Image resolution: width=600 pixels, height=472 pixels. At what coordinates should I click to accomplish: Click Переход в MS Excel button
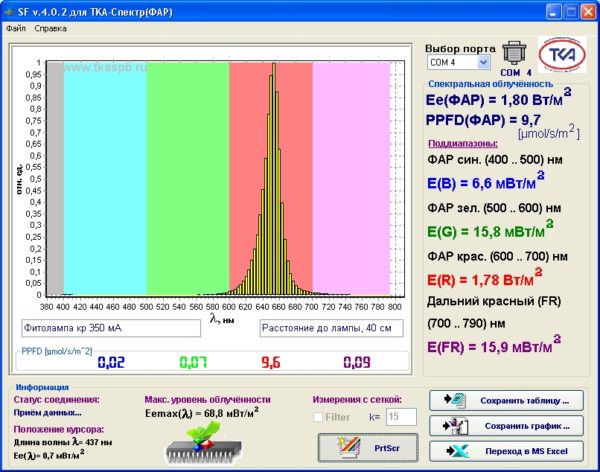506,451
